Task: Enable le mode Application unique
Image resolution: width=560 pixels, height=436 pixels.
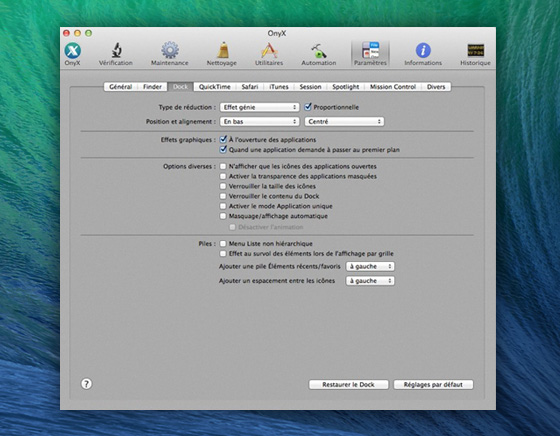Action: tap(223, 206)
